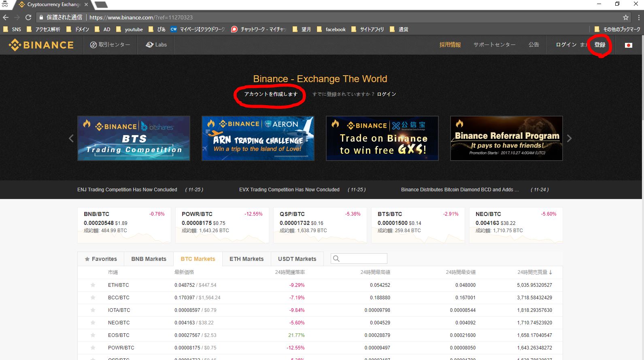Screen dimensions: 644x360
Task: Open the BCC/BTC market row
Action: (x=320, y=298)
